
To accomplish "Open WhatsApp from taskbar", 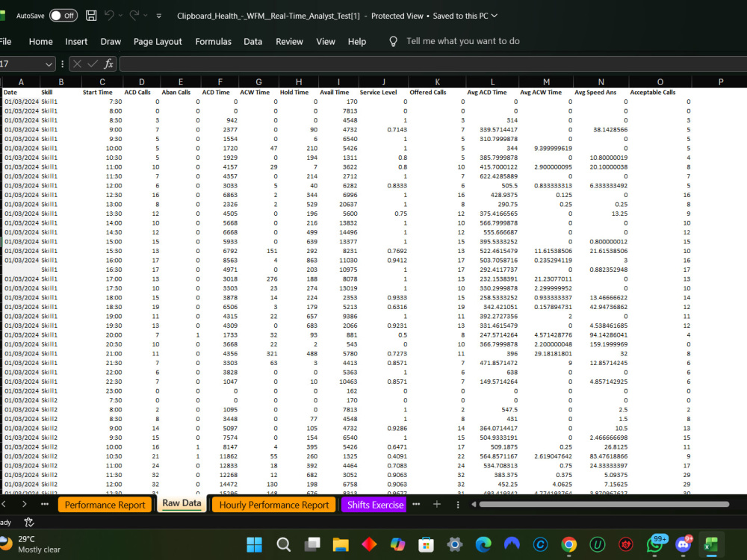I will coord(654,544).
